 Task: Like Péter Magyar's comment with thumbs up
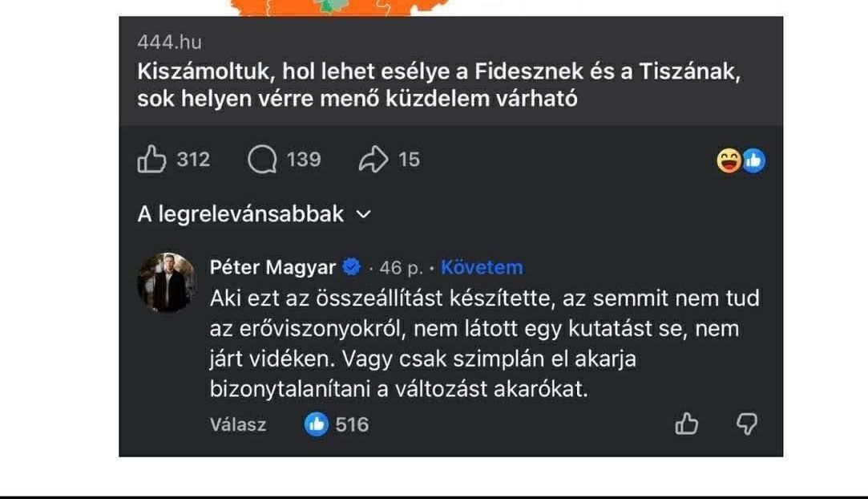tap(688, 424)
